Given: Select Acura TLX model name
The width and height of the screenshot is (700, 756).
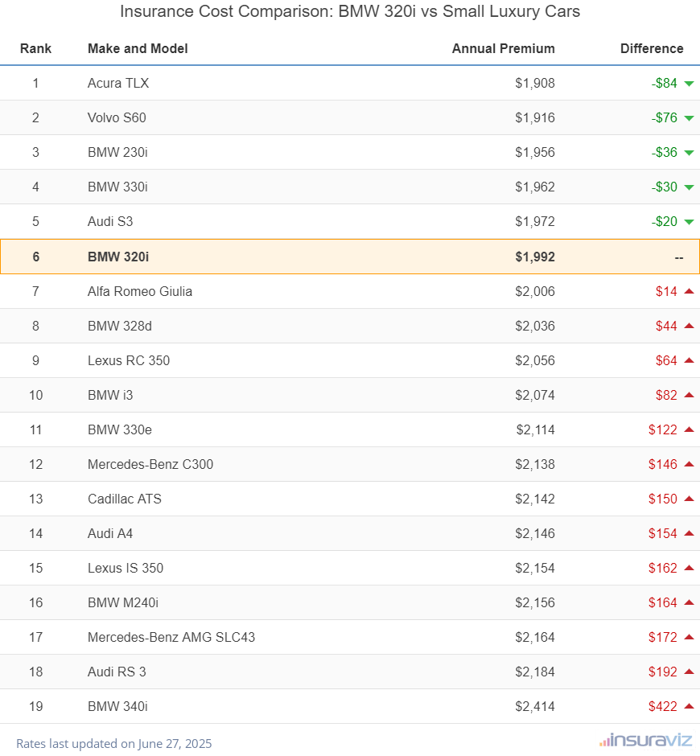Looking at the screenshot, I should pyautogui.click(x=118, y=84).
